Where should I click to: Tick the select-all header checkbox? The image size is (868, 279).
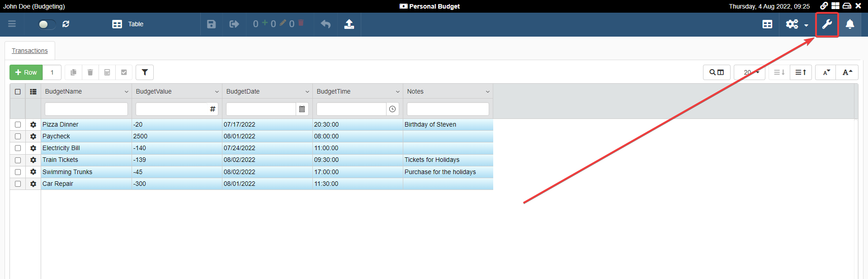pyautogui.click(x=18, y=92)
